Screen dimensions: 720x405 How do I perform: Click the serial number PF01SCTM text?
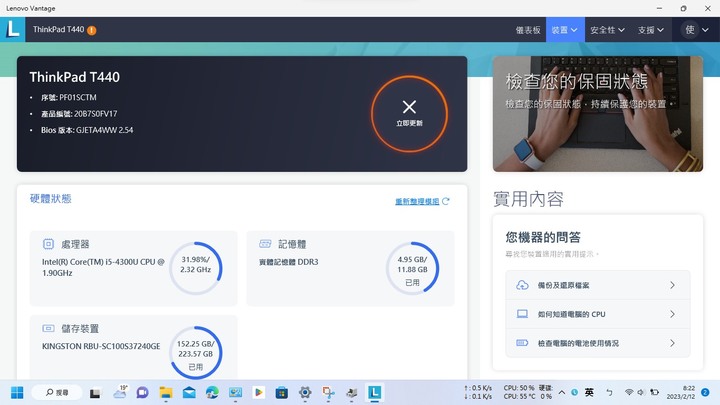pos(78,97)
